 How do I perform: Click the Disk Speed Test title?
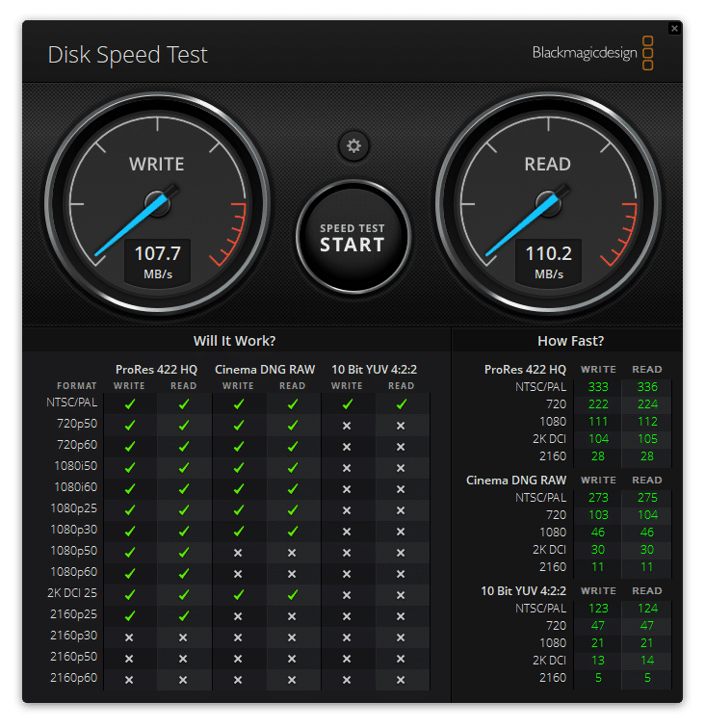click(128, 55)
